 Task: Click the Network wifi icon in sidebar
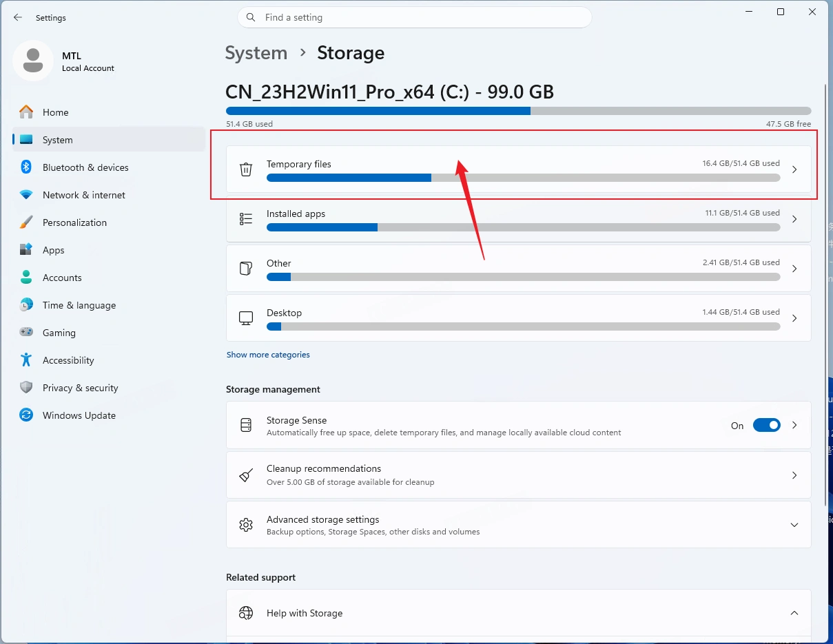[x=26, y=195]
